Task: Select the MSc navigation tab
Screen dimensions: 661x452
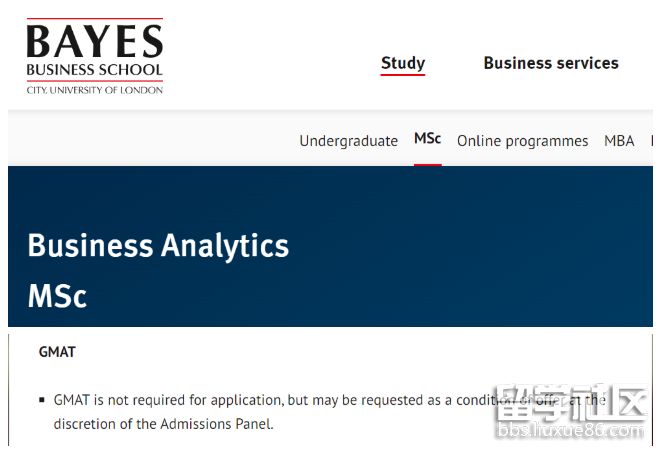Action: coord(427,139)
